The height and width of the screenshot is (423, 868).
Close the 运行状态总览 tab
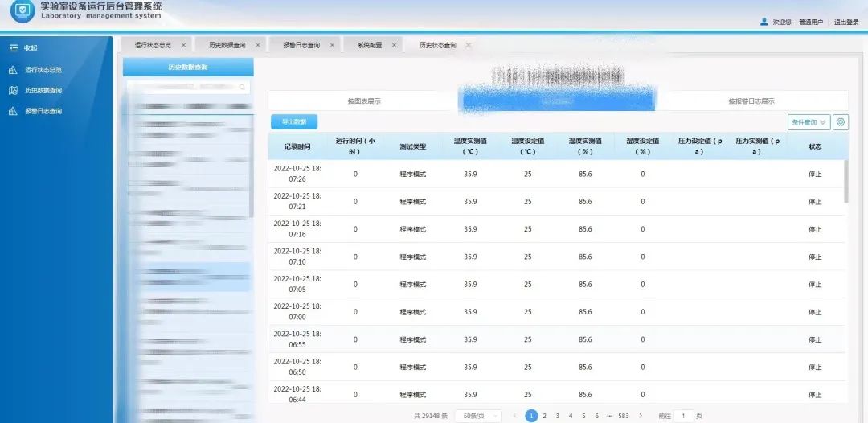coord(183,45)
